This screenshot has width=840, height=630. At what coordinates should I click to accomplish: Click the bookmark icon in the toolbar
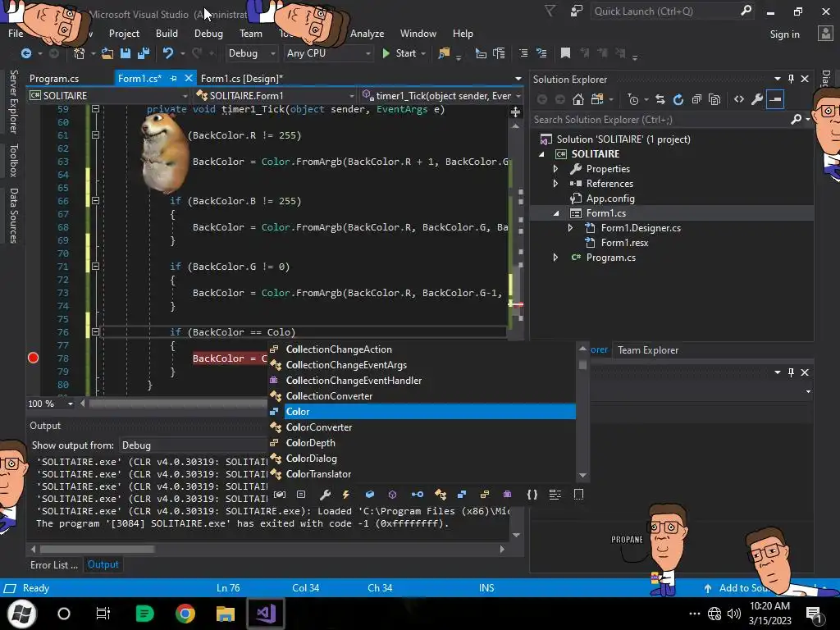pyautogui.click(x=565, y=53)
